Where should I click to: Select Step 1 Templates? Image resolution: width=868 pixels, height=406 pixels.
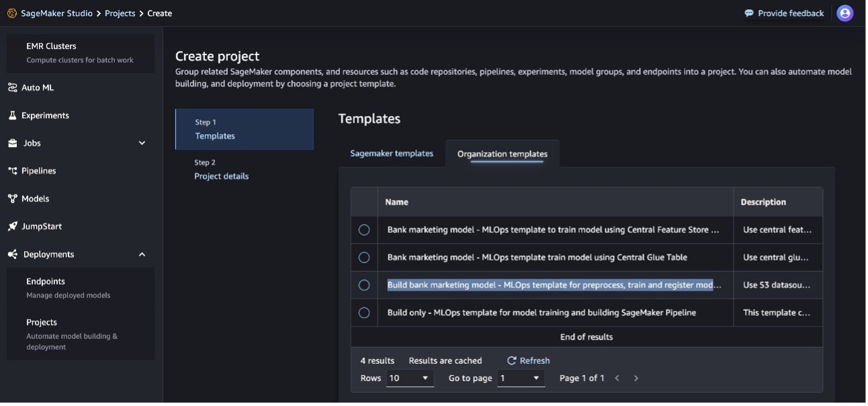(245, 130)
